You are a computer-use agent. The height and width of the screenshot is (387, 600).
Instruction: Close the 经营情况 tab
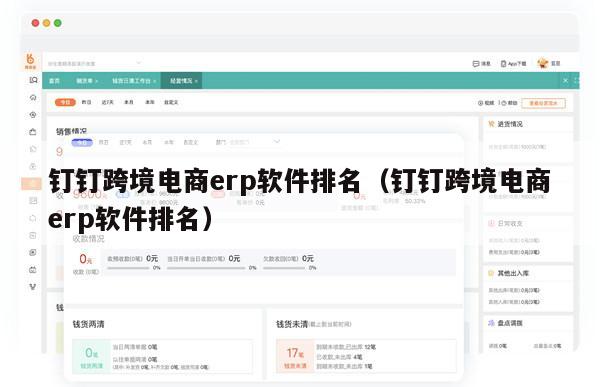click(x=196, y=81)
